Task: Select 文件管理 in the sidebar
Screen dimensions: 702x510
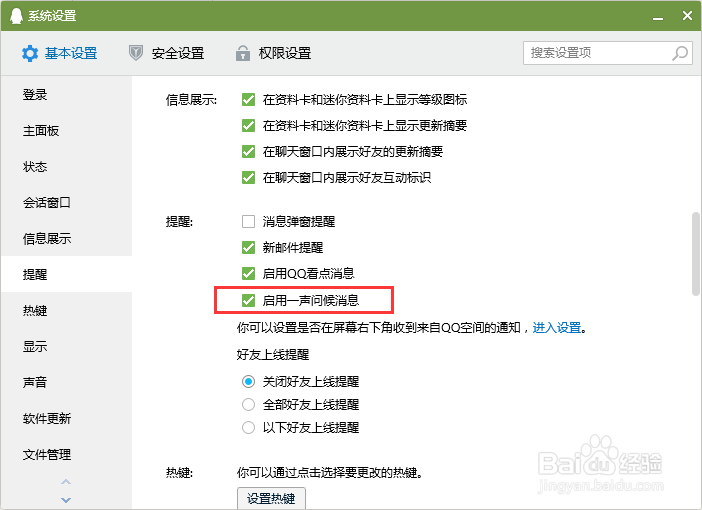Action: (x=66, y=454)
